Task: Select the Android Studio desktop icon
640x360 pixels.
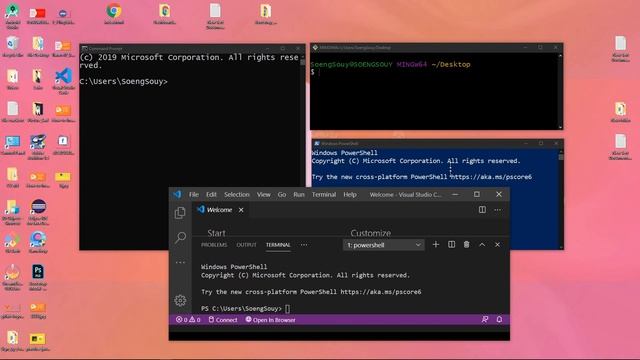Action: (13, 17)
